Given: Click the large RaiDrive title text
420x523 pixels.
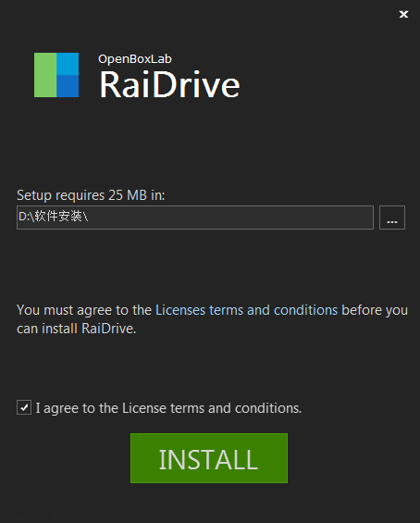Looking at the screenshot, I should [x=169, y=85].
